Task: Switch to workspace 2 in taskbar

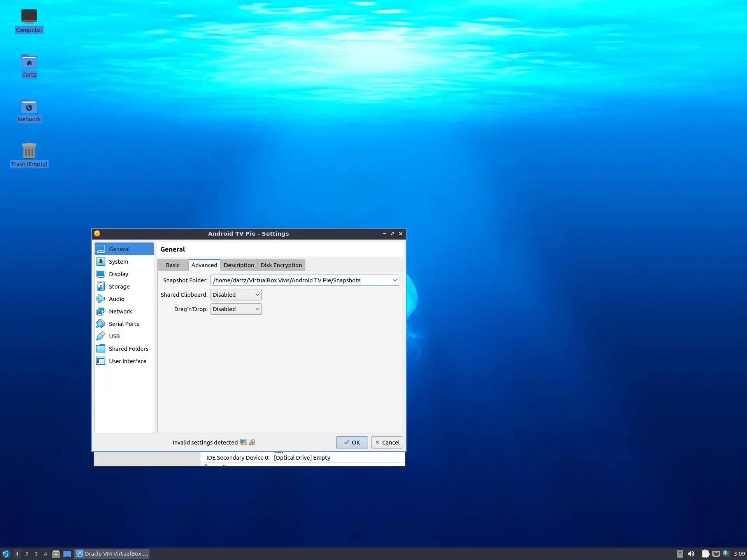Action: click(x=26, y=554)
